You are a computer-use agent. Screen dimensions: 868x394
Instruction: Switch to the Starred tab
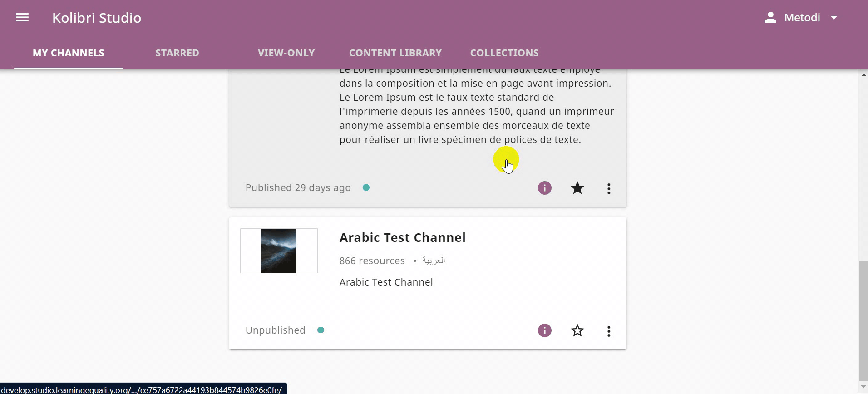coord(177,53)
